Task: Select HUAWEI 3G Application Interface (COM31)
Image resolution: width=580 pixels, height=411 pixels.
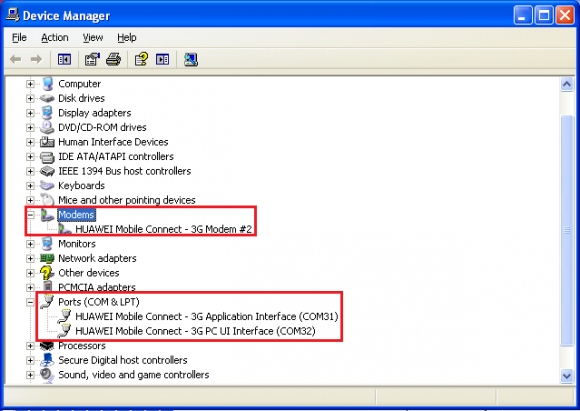Action: coord(206,317)
